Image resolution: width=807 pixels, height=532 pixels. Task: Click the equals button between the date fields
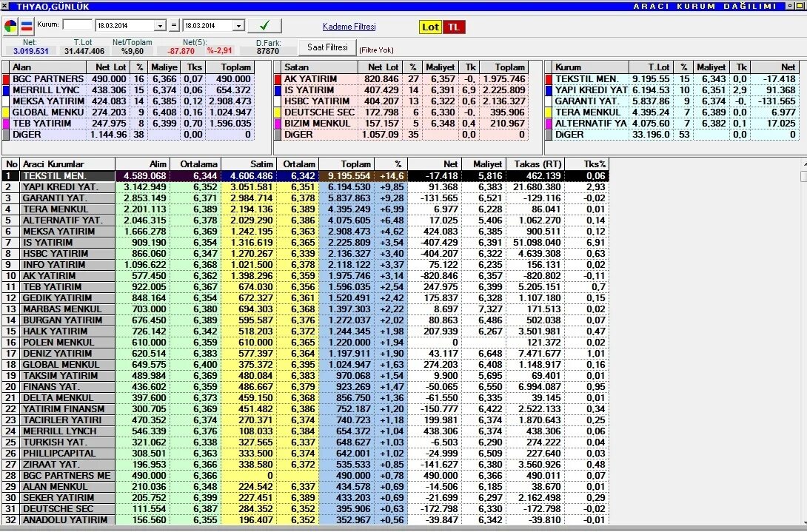click(174, 25)
